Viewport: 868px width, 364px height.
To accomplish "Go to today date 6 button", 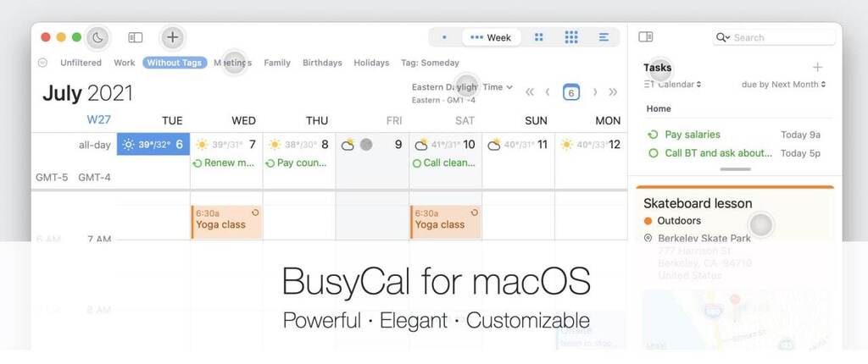I will point(571,92).
